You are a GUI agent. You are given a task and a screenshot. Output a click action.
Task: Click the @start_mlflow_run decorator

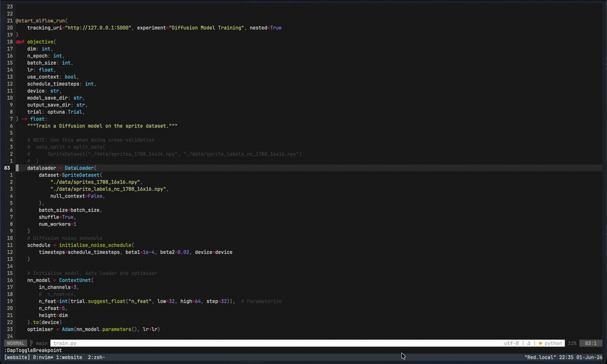pos(41,21)
